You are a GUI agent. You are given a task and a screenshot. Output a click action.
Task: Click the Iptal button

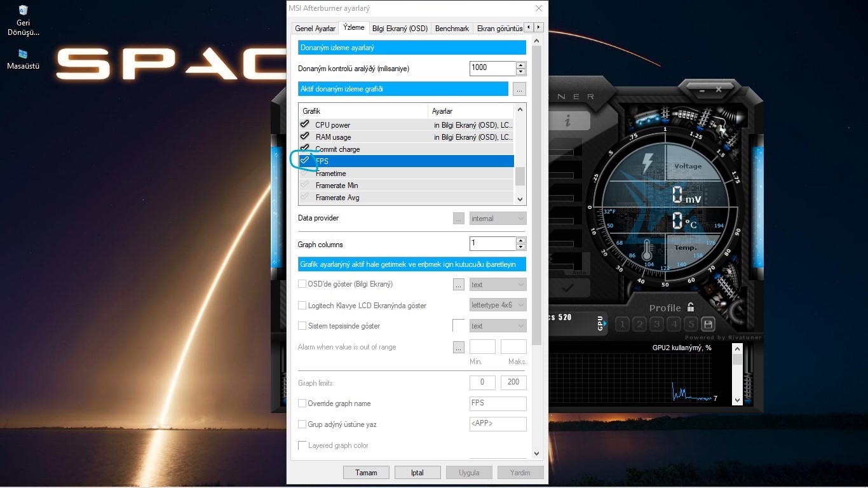(x=417, y=473)
